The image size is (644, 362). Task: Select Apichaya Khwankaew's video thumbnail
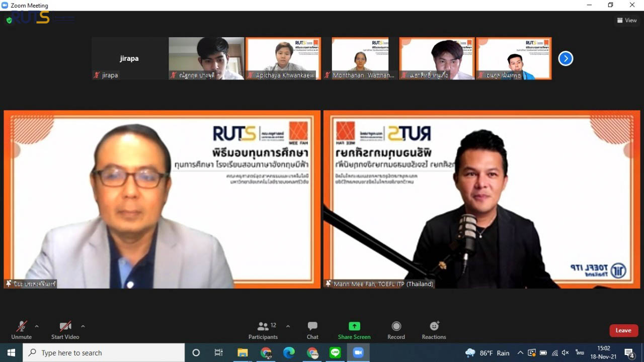(283, 58)
